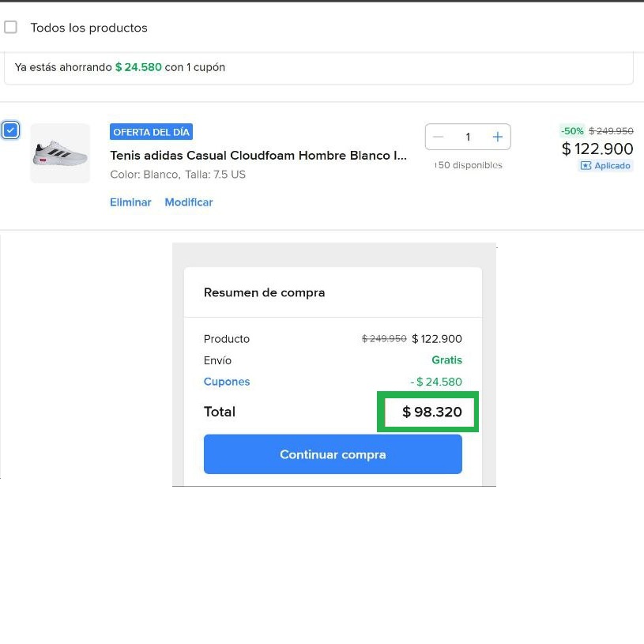
Task: Click the 'Resumen de compra' heading
Action: coord(264,292)
